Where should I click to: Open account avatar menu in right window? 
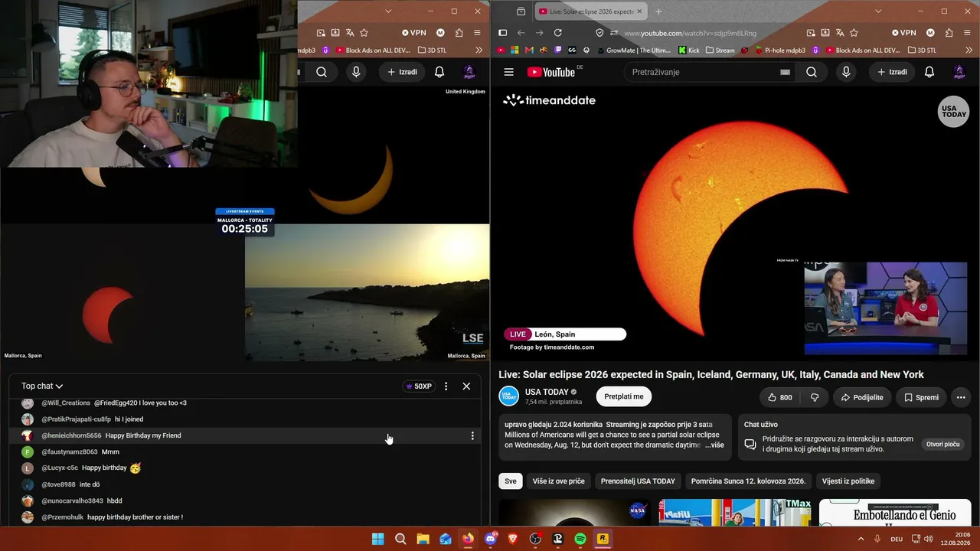pos(959,72)
